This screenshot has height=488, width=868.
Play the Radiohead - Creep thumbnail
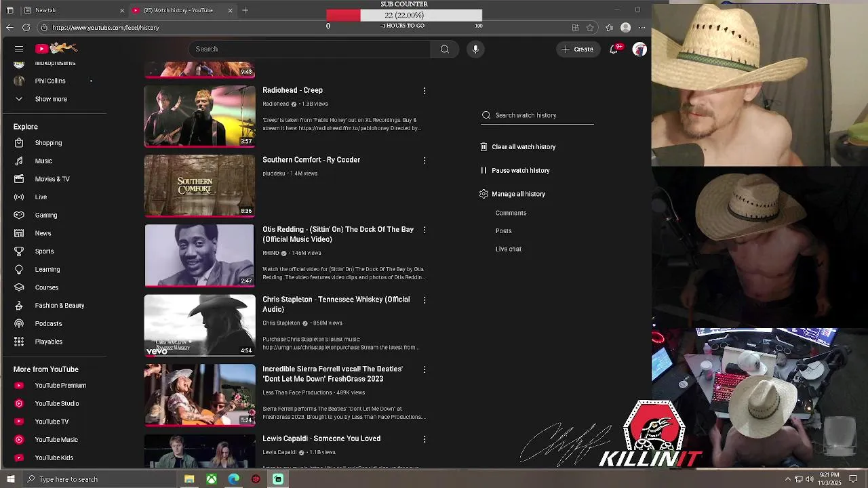tap(199, 116)
